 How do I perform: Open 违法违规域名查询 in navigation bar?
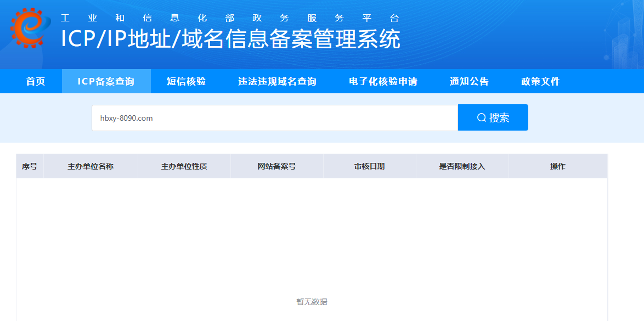click(x=277, y=82)
